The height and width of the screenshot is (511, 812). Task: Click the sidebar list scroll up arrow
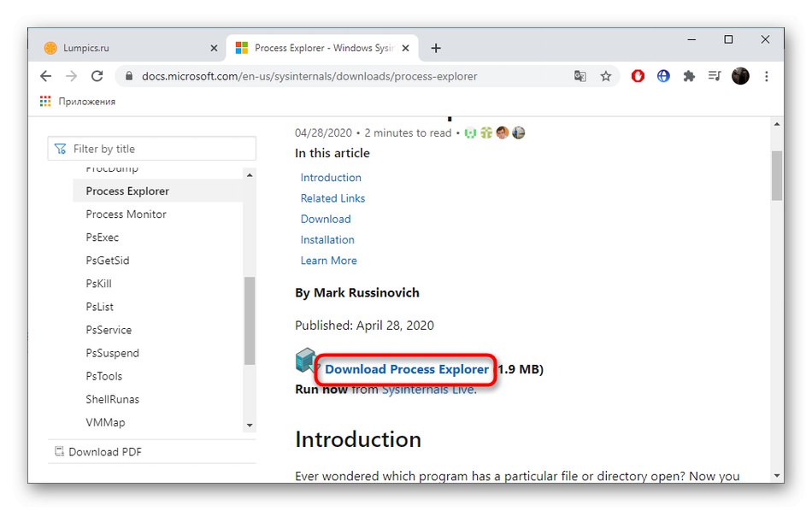click(250, 175)
